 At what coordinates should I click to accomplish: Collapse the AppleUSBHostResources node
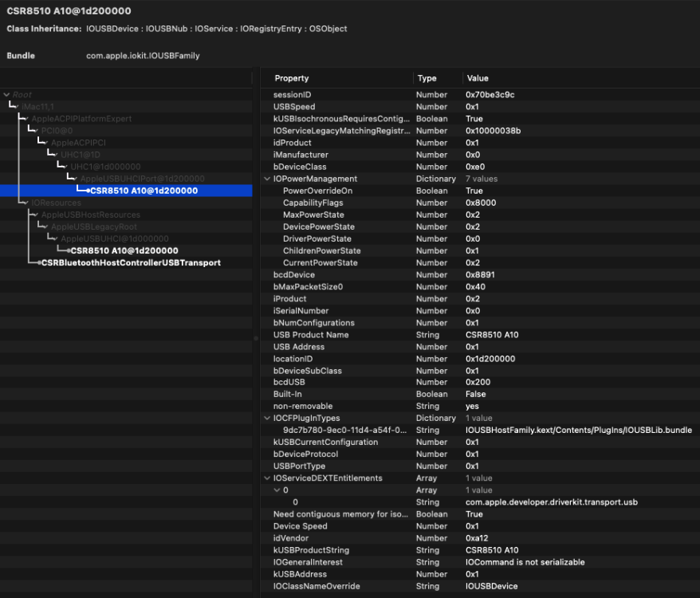coord(36,214)
